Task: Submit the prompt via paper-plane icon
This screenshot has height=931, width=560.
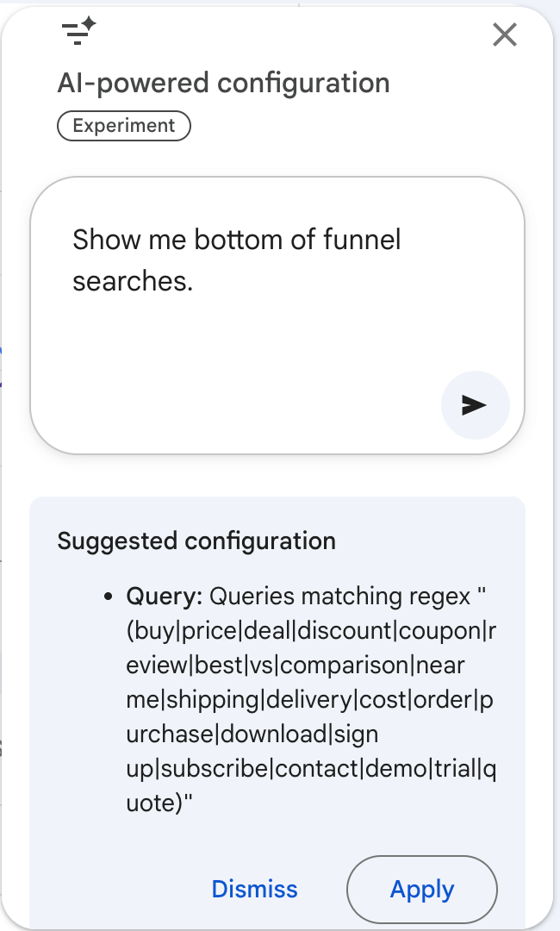Action: tap(476, 405)
